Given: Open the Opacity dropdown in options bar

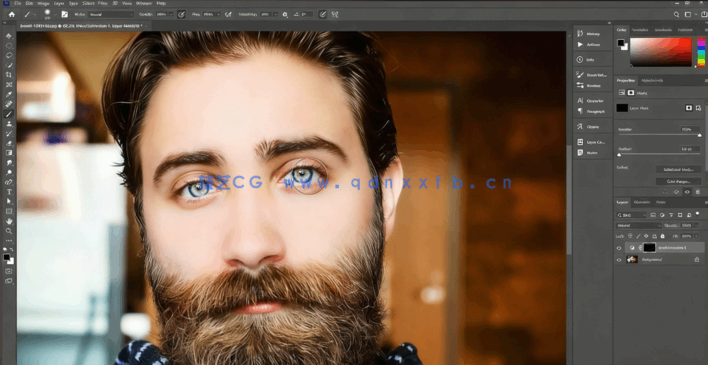Looking at the screenshot, I should click(171, 14).
